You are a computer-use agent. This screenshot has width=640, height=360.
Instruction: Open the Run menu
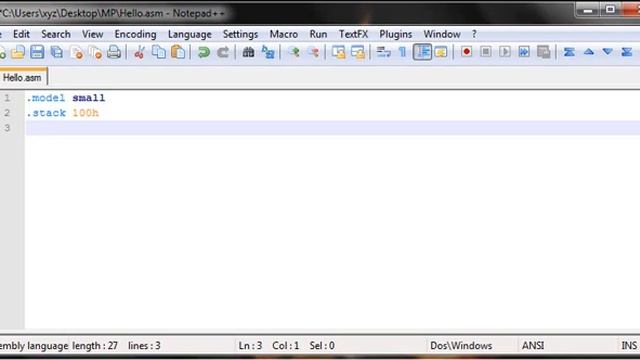(x=318, y=34)
